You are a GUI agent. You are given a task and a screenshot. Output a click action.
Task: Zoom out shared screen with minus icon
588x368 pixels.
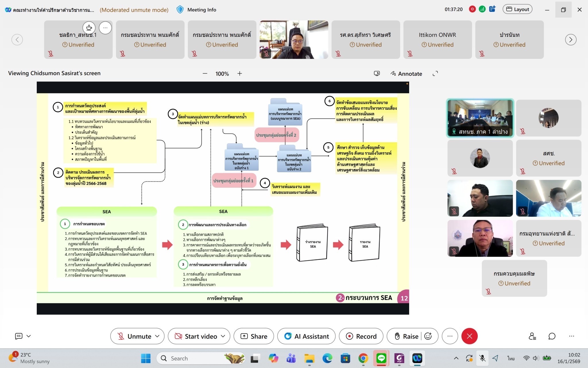pos(205,74)
